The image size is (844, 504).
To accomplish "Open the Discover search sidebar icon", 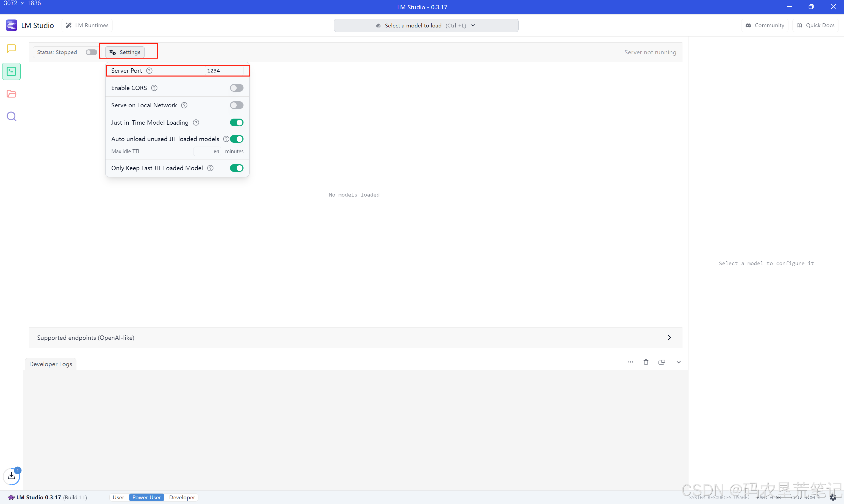I will tap(11, 116).
